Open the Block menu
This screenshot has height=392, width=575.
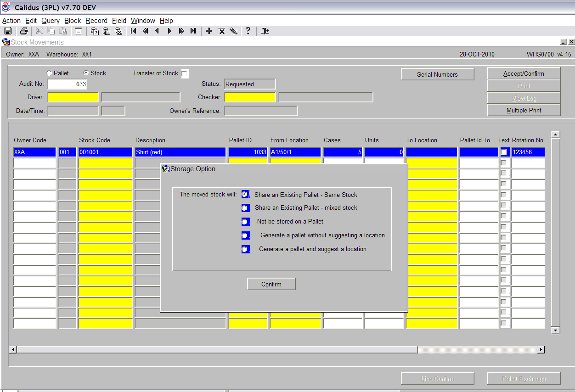pyautogui.click(x=73, y=21)
